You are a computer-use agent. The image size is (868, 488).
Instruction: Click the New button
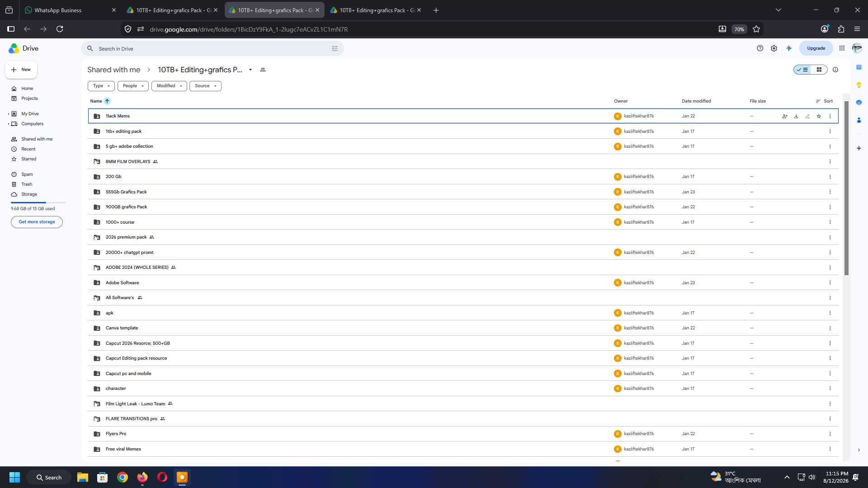pyautogui.click(x=21, y=70)
